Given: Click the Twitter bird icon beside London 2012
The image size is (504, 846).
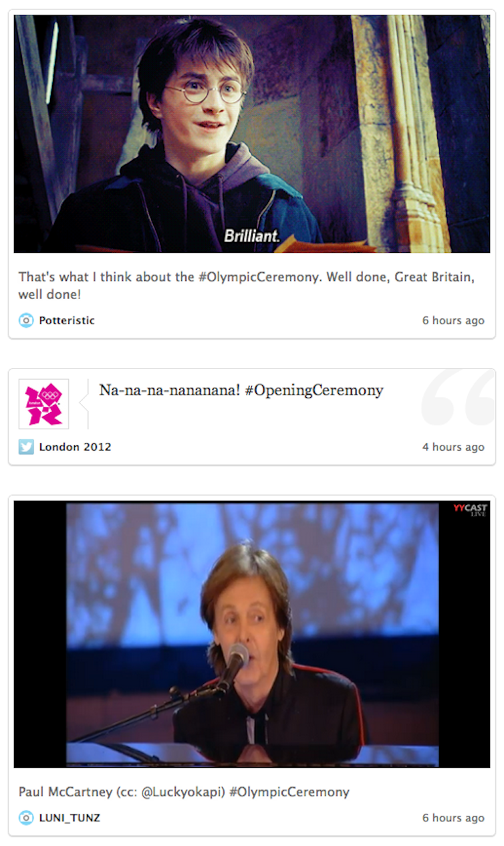Looking at the screenshot, I should pyautogui.click(x=25, y=447).
